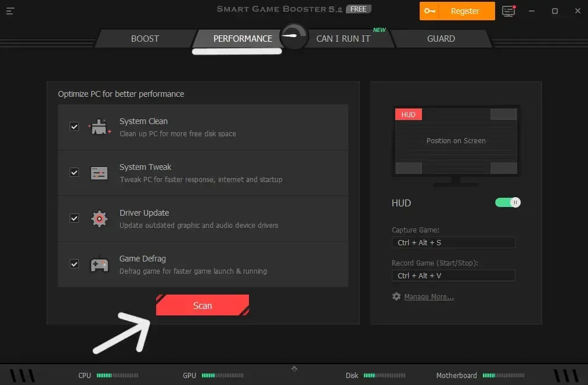Click the Capture Game hotkey field
The width and height of the screenshot is (588, 385).
453,242
